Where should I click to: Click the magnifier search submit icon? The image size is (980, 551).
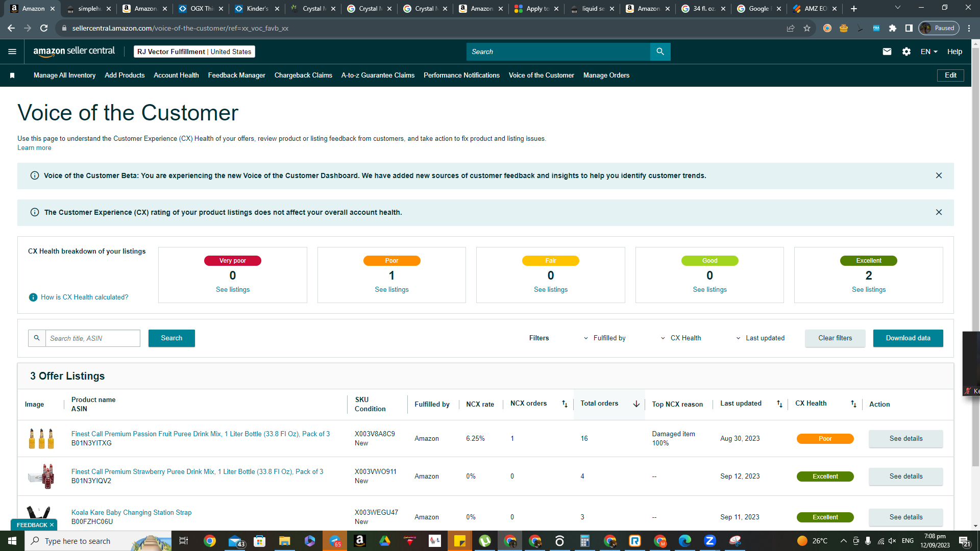coord(660,52)
